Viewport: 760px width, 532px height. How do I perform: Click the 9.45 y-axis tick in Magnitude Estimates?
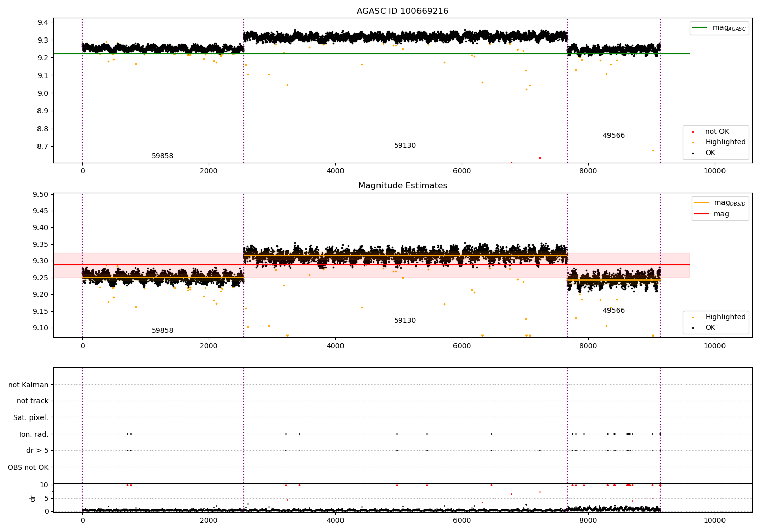pos(41,211)
